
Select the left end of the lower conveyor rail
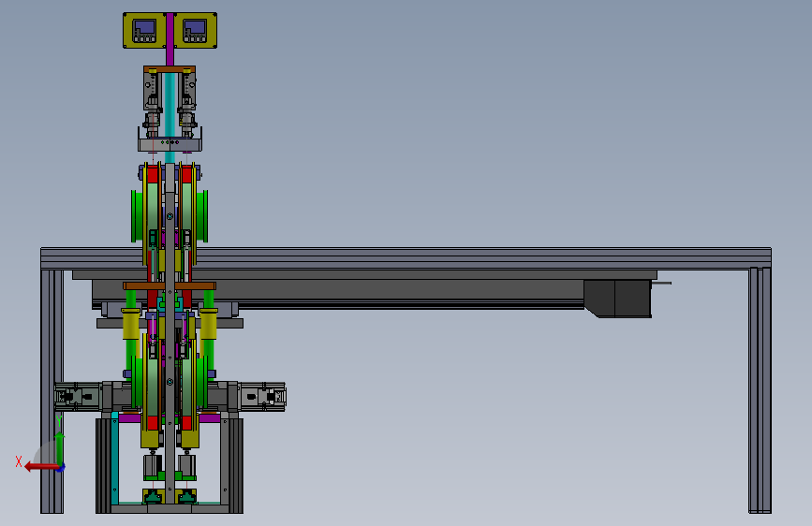click(78, 397)
